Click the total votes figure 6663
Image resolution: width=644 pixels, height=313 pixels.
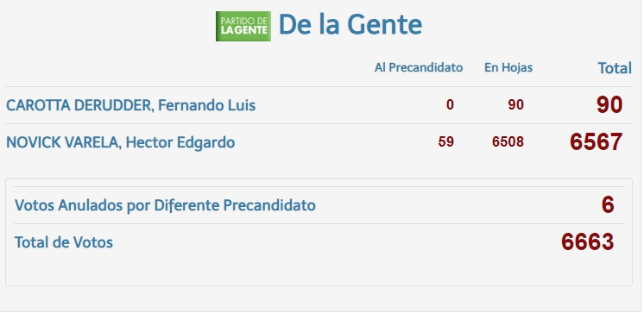click(587, 242)
